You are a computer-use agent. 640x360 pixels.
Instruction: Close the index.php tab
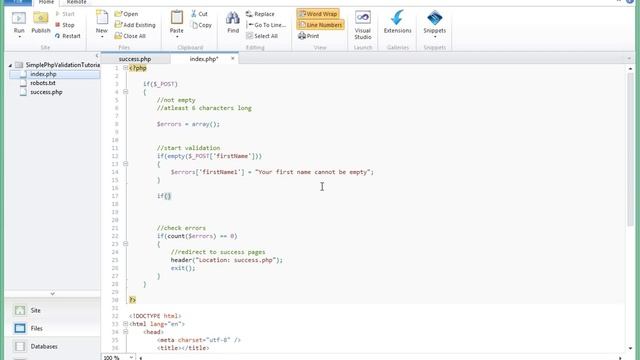(233, 58)
